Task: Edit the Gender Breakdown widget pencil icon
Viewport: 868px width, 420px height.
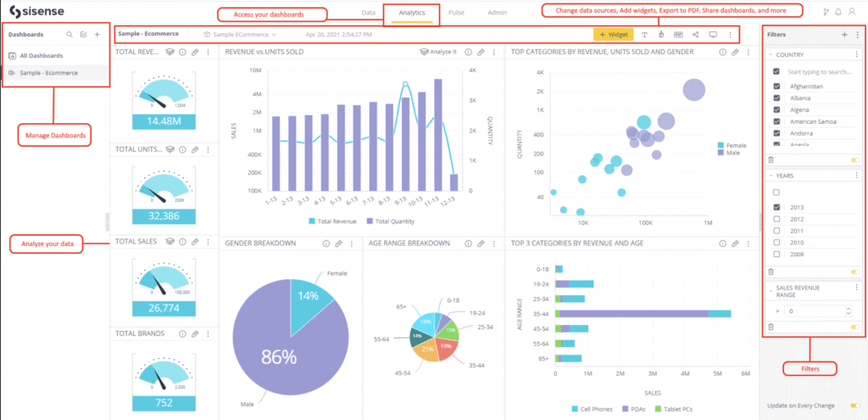Action: pos(337,244)
